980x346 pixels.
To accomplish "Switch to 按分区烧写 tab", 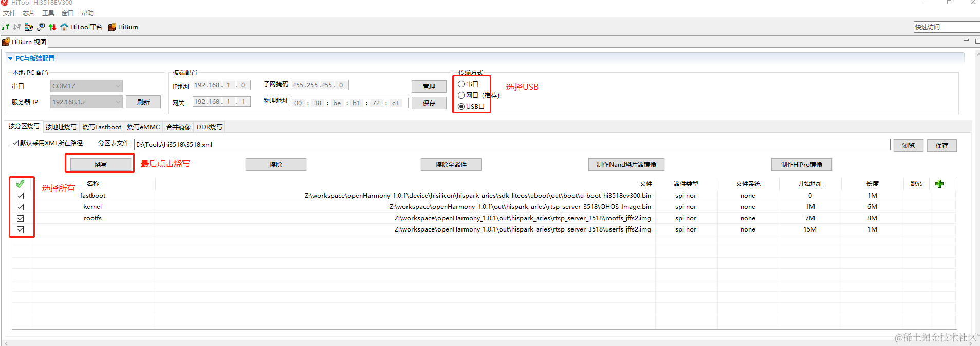I will click(x=24, y=126).
